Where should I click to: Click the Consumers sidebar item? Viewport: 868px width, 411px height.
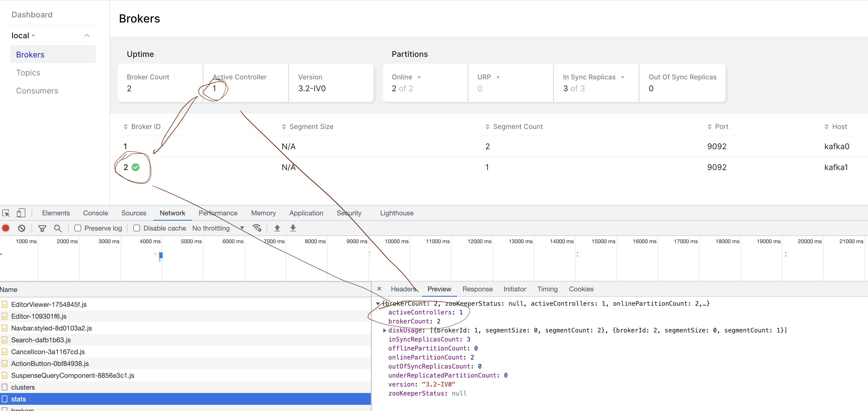(x=37, y=90)
